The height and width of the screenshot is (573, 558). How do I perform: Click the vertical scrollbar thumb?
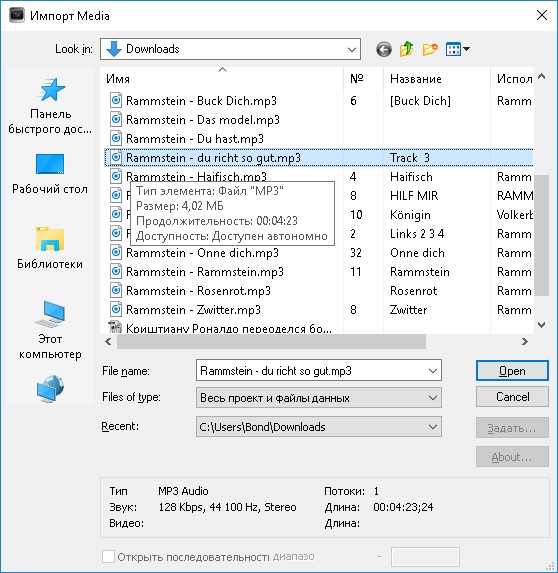[x=542, y=235]
